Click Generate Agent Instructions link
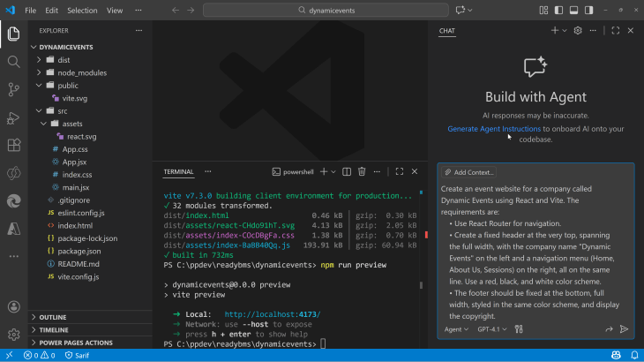The image size is (644, 362). click(494, 129)
